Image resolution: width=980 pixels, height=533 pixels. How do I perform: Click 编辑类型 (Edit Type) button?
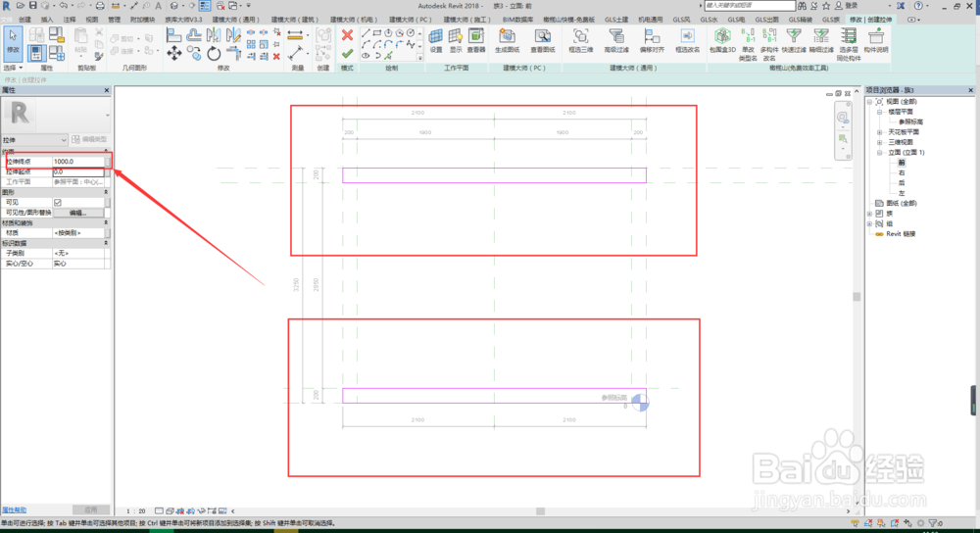pyautogui.click(x=89, y=139)
